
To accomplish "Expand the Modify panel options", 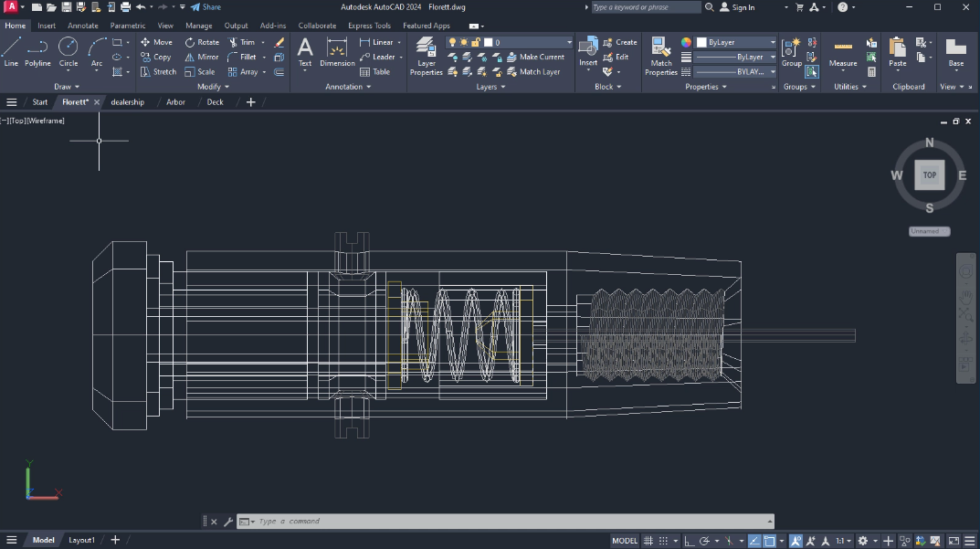I will (x=213, y=87).
